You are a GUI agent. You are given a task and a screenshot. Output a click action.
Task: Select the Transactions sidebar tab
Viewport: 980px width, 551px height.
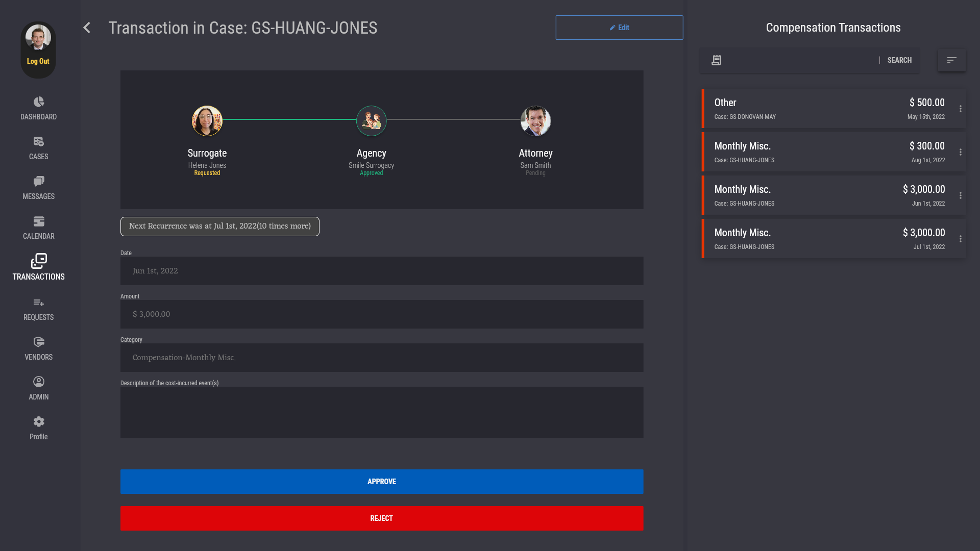tap(39, 267)
